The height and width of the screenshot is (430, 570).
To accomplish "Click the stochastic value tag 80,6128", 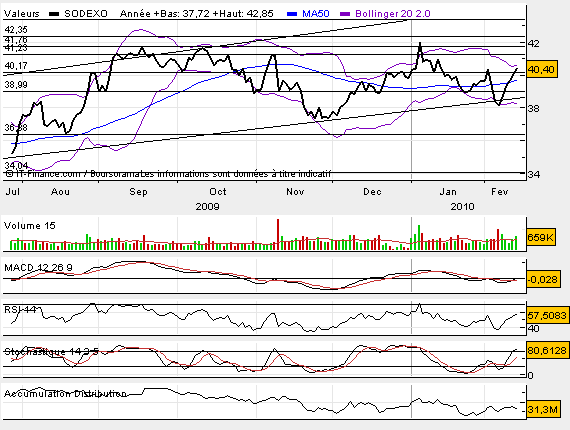I will pyautogui.click(x=547, y=350).
